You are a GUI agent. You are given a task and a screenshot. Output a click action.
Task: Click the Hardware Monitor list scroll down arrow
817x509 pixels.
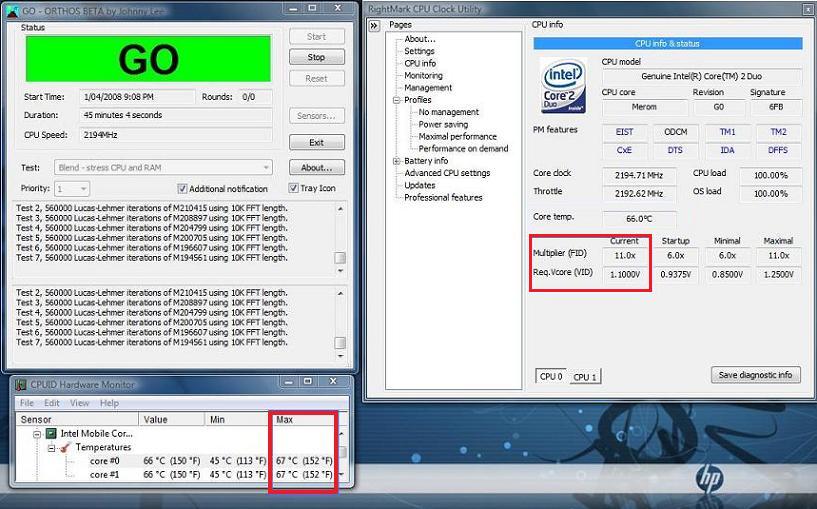tap(341, 475)
